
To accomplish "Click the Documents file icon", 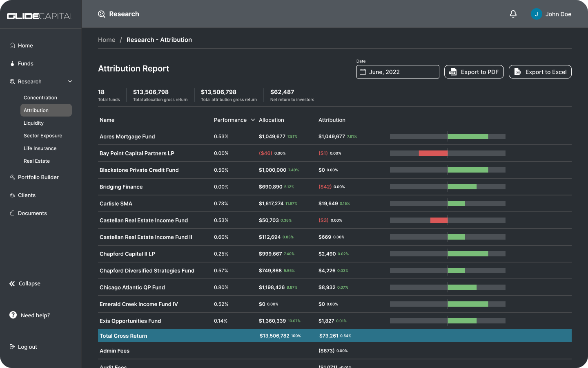I will click(x=12, y=213).
